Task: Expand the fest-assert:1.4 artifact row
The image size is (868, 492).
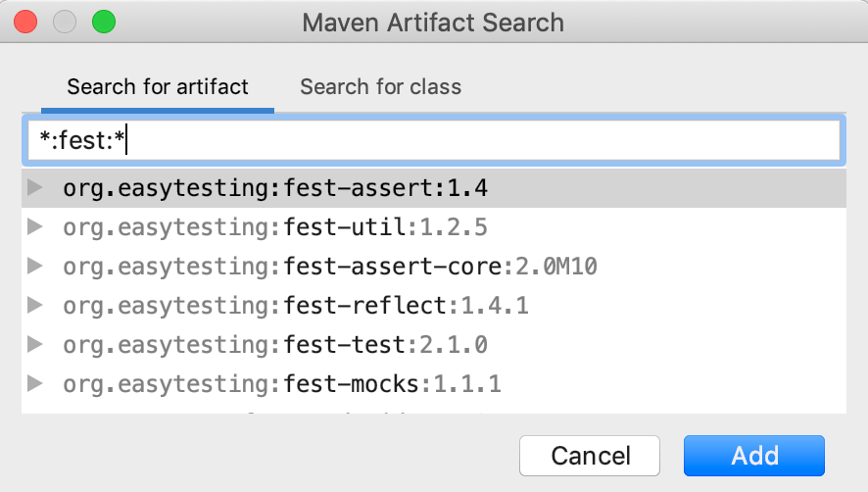Action: pos(36,188)
